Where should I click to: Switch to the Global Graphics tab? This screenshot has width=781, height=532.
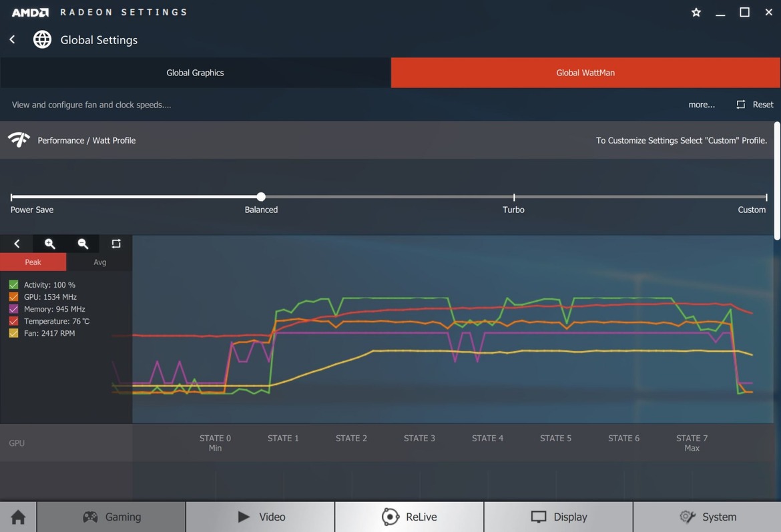[x=195, y=73]
